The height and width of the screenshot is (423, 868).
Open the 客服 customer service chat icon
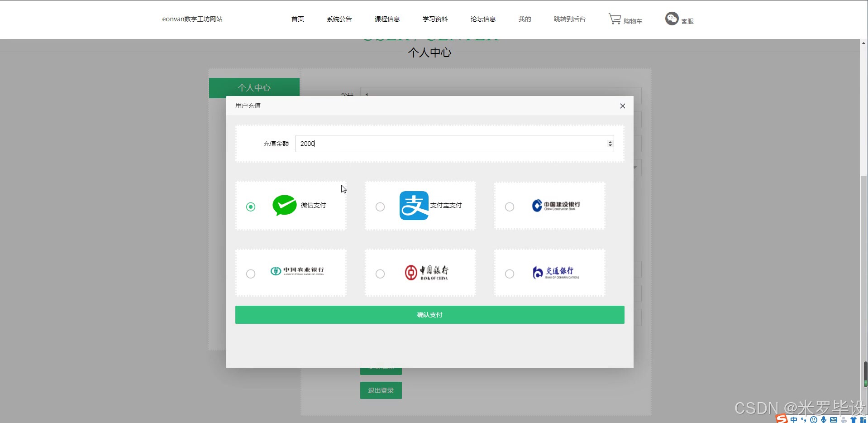(672, 19)
